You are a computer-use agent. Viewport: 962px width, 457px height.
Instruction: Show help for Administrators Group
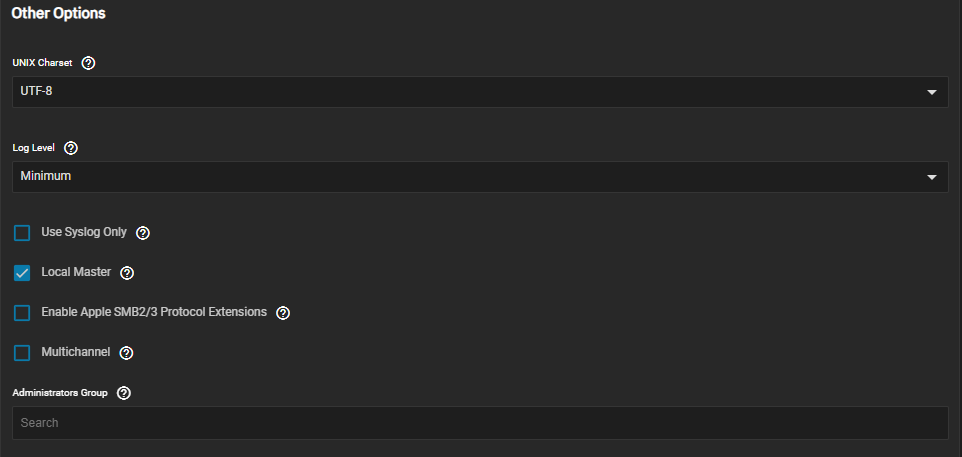click(x=124, y=393)
